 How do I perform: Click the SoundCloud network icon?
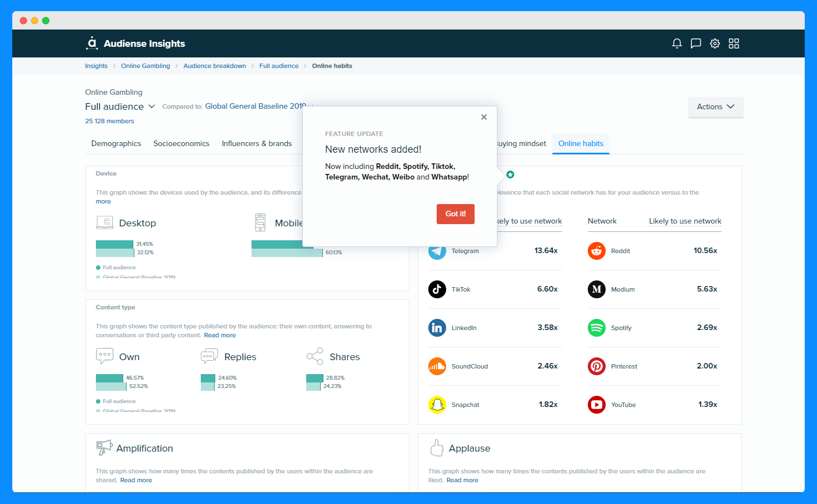pyautogui.click(x=437, y=366)
